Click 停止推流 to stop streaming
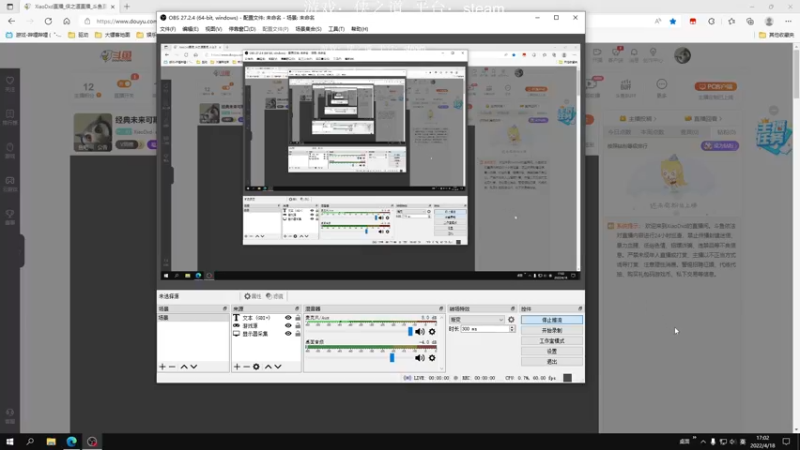This screenshot has width=800, height=450. (552, 320)
